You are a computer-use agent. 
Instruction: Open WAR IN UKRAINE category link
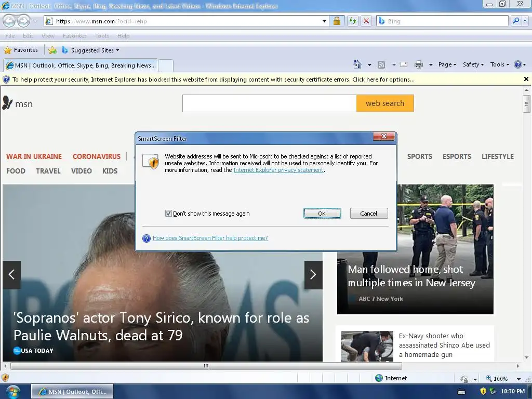[34, 156]
